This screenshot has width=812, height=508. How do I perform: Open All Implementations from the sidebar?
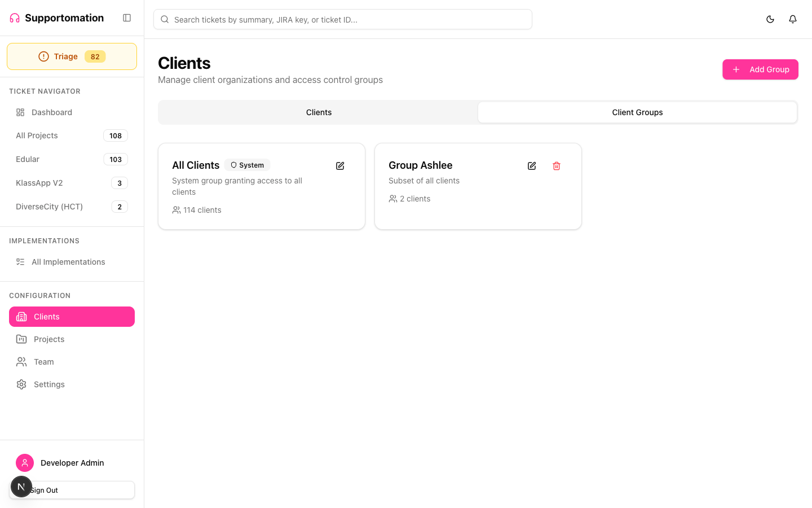68,262
